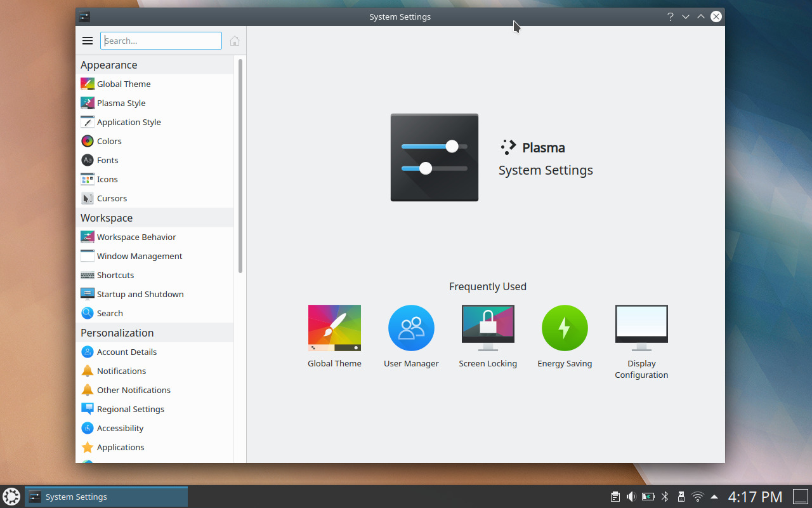This screenshot has width=812, height=508.
Task: Expand hidden system tray icons arrow
Action: tap(714, 497)
